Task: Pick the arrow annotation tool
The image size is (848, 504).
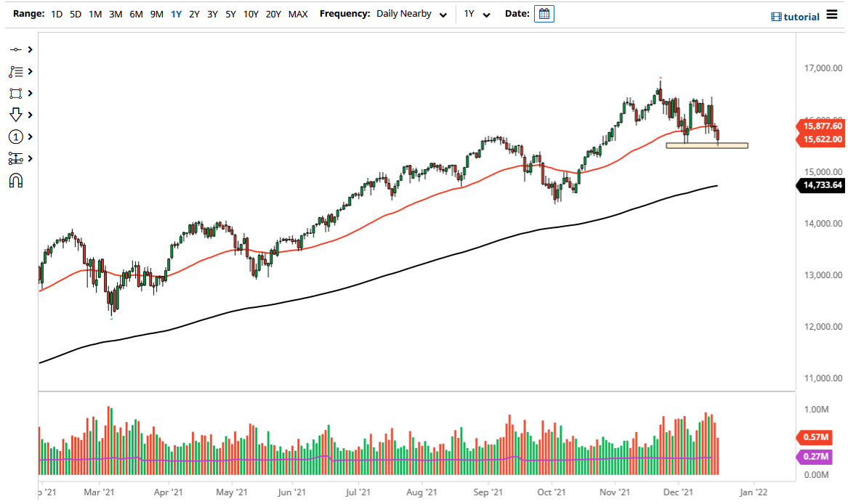Action: pos(15,115)
